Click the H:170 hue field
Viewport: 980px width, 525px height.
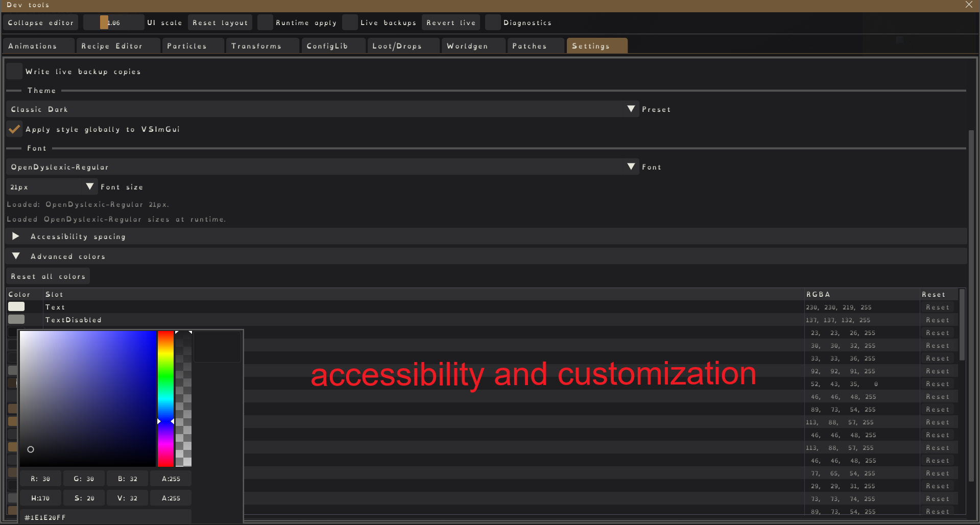(41, 498)
